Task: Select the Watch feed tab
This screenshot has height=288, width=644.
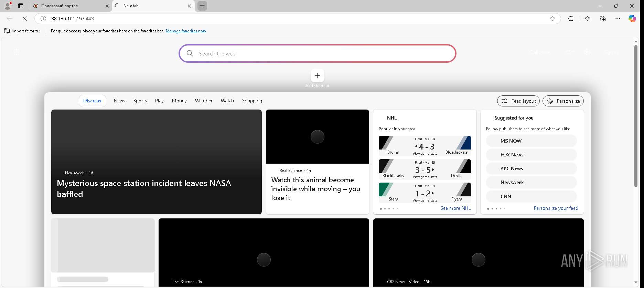Action: [227, 101]
